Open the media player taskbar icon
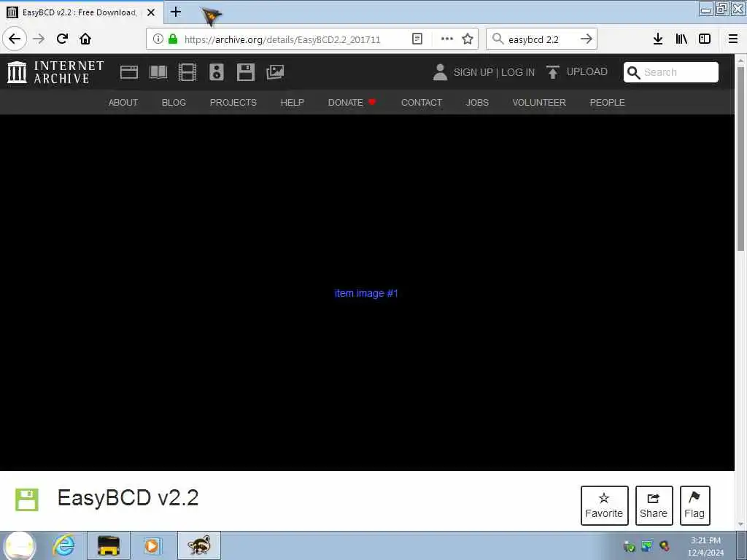The image size is (747, 560). (x=152, y=545)
